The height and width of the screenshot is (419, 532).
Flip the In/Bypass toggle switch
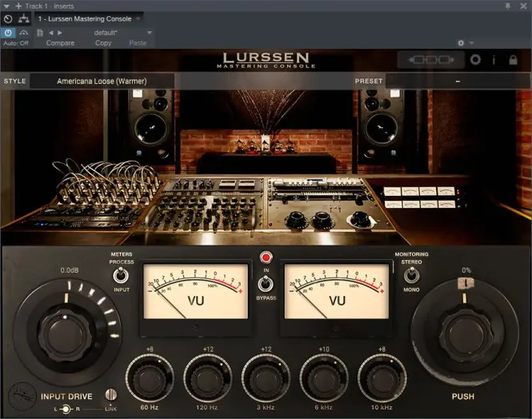(x=266, y=284)
